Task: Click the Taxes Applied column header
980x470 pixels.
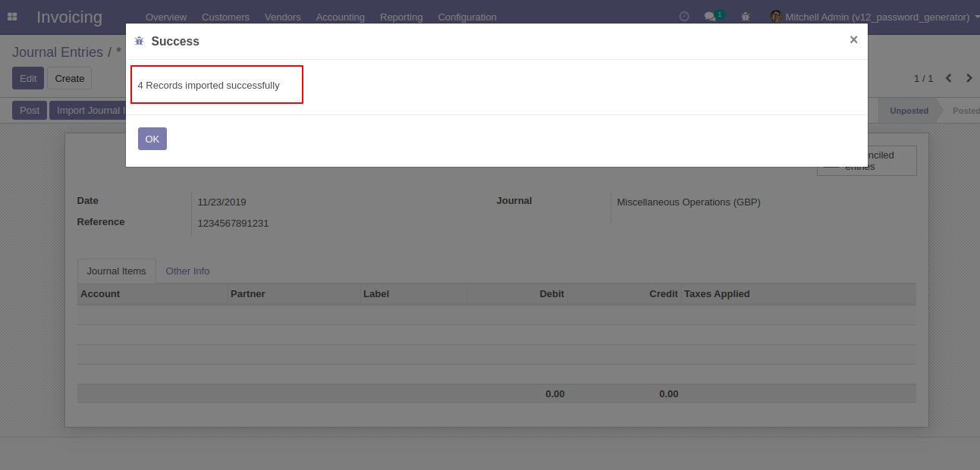Action: tap(799, 293)
